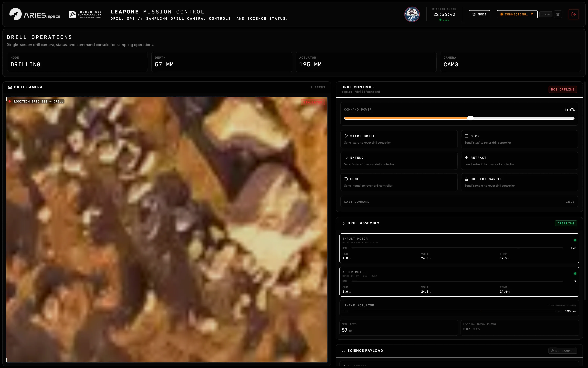Screen dimensions: 588x368
Task: Click the "1 FEEDS" label
Action: pos(318,87)
